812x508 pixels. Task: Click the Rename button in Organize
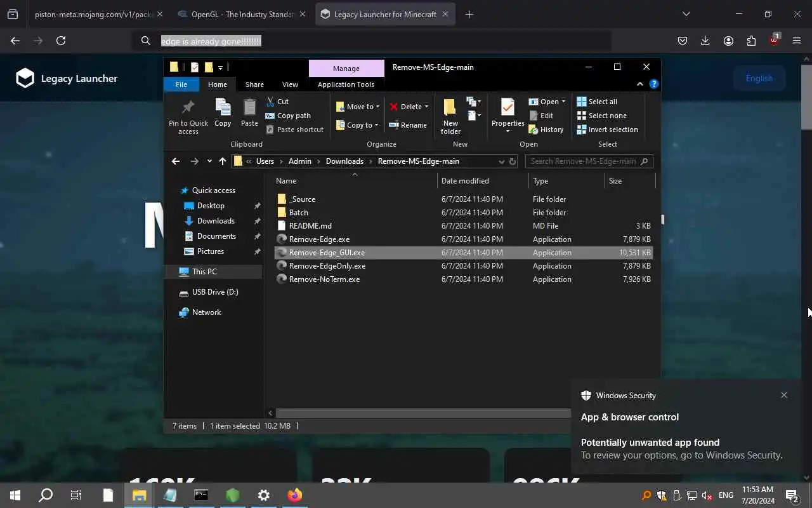coord(407,125)
